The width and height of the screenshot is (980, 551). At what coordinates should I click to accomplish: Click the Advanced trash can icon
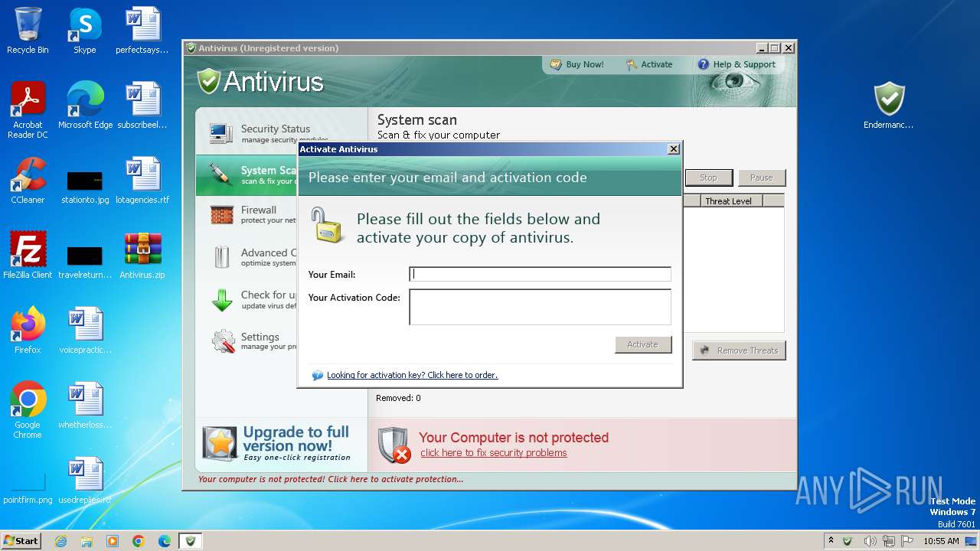pos(221,257)
